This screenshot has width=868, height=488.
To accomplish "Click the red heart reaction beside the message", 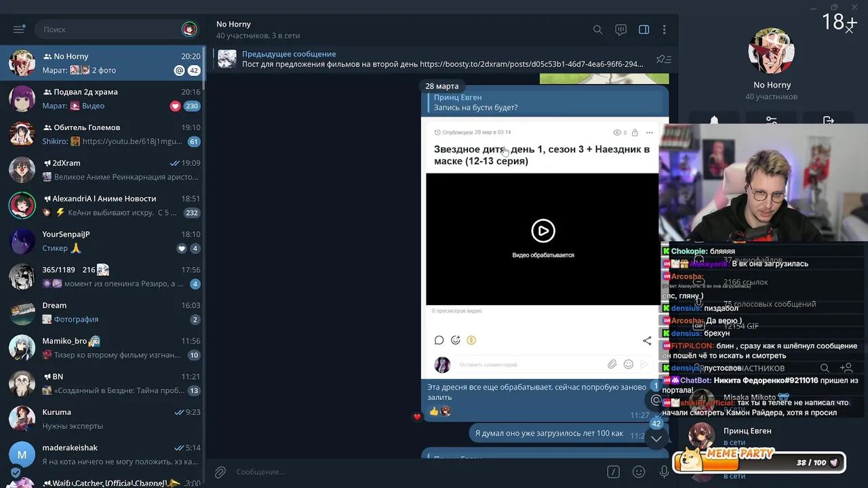I will coord(417,417).
